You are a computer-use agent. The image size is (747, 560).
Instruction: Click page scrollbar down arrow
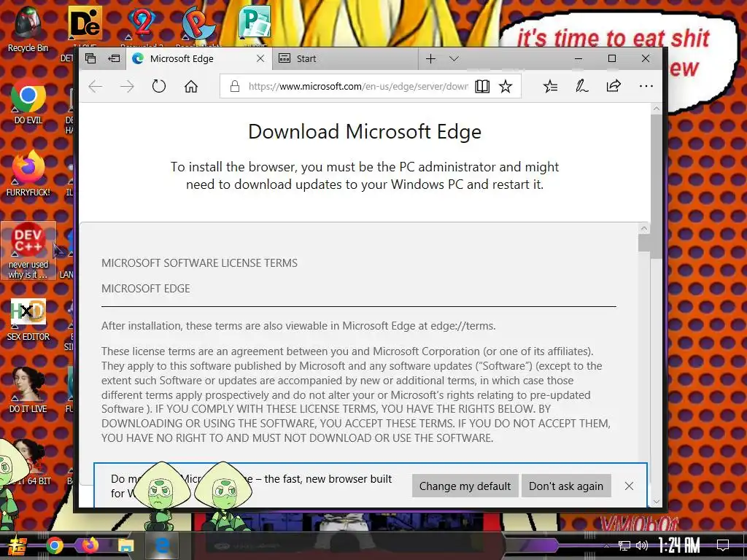click(656, 502)
